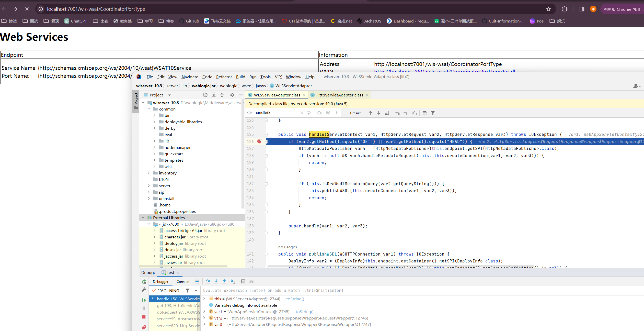
Task: Hide the Project tool window
Action: [x=240, y=95]
